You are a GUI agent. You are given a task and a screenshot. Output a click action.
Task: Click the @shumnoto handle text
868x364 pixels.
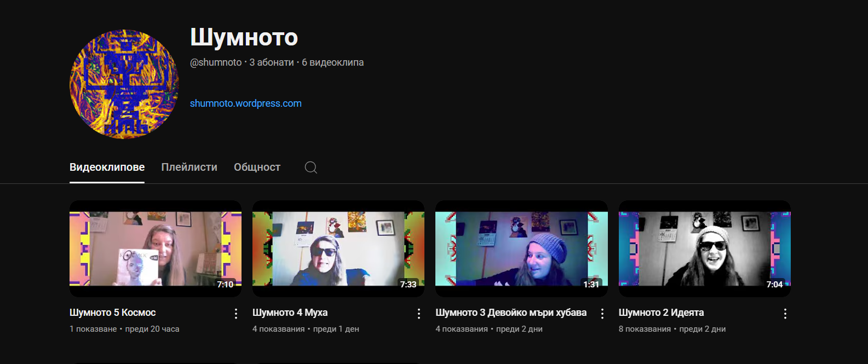coord(216,62)
